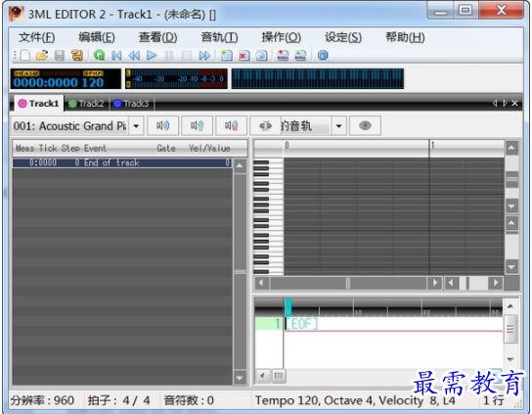Switch to the Track2 tab
Image resolution: width=532 pixels, height=414 pixels.
point(86,103)
